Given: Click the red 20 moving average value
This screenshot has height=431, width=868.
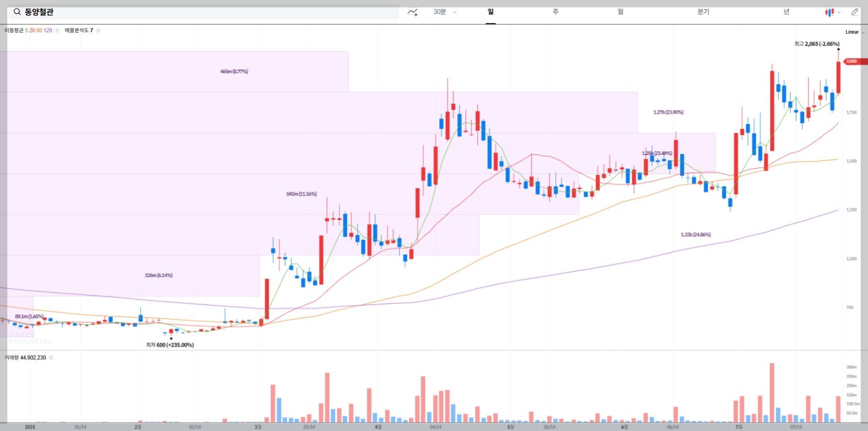Looking at the screenshot, I should click(x=32, y=30).
